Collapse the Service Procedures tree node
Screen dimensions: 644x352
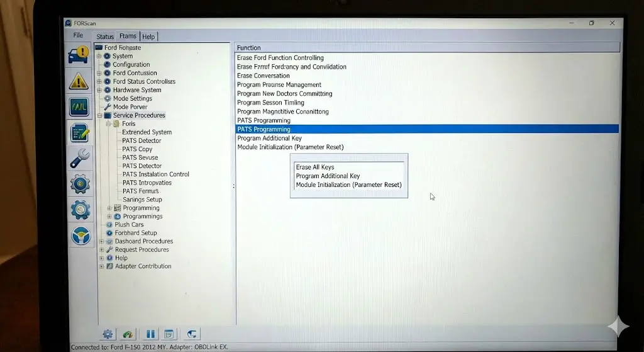[x=100, y=116]
